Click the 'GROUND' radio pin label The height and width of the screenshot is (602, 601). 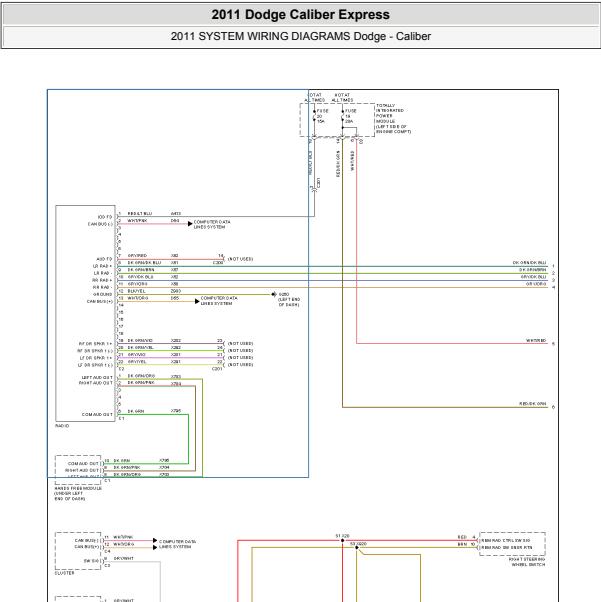(x=103, y=294)
